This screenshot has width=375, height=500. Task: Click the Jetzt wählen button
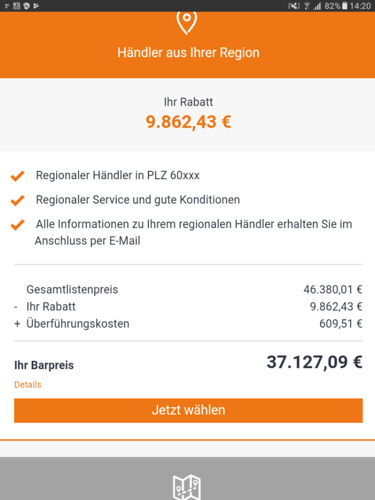[x=188, y=410]
